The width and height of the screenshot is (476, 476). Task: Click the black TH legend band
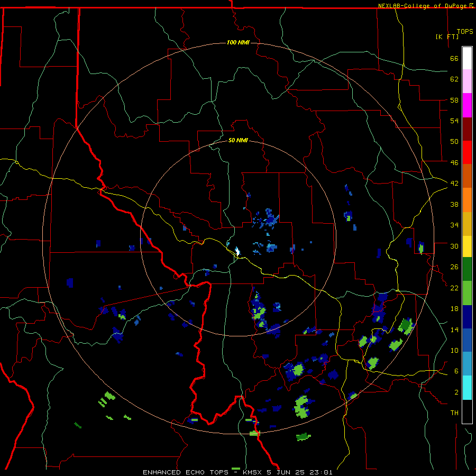point(467,411)
